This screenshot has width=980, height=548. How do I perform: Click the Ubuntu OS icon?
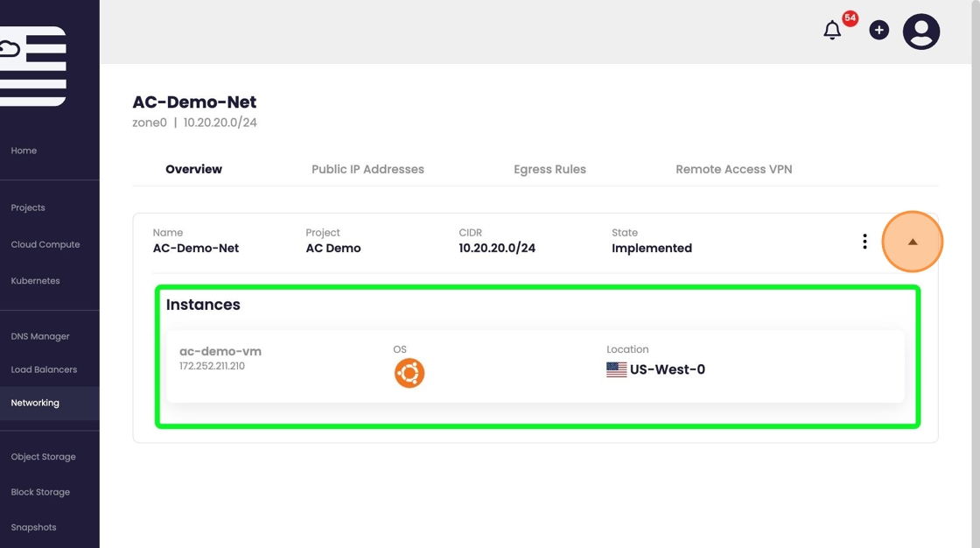(x=409, y=373)
